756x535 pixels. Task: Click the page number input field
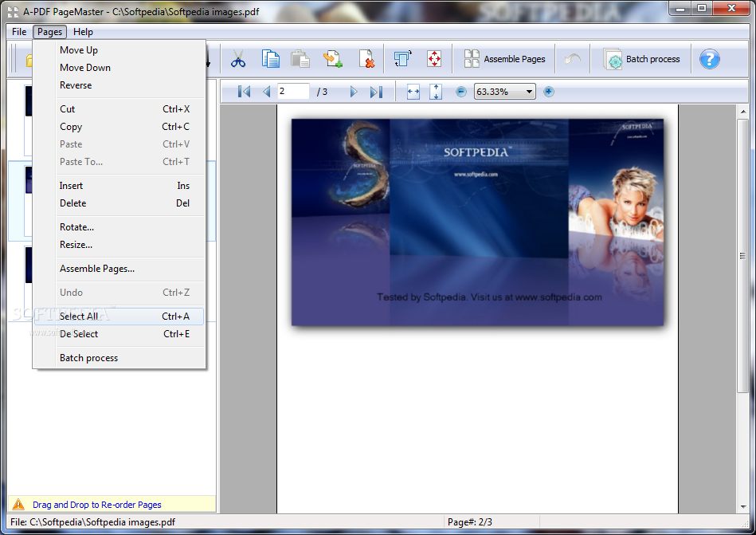[x=293, y=91]
